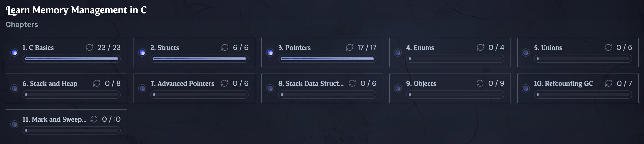Click the refresh icon on Advanced Pointers
This screenshot has width=644, height=144.
224,83
